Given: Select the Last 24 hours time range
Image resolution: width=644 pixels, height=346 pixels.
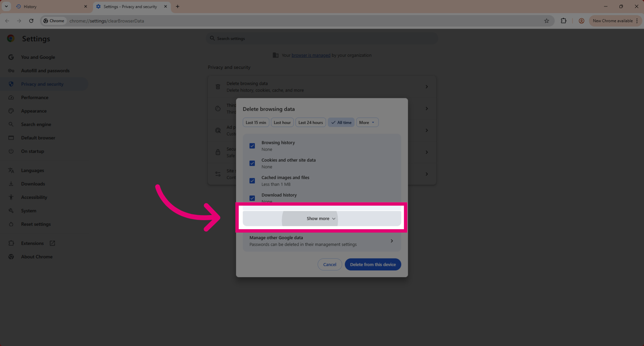Looking at the screenshot, I should pos(311,122).
